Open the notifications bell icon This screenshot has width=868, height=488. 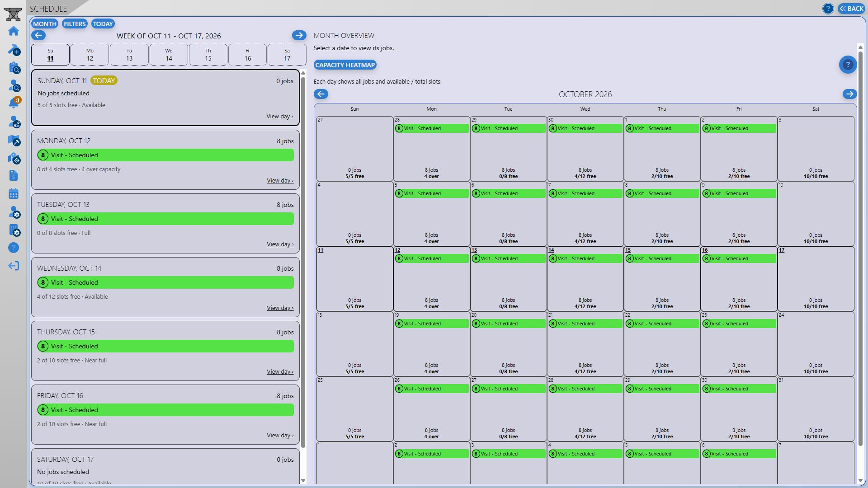(14, 103)
